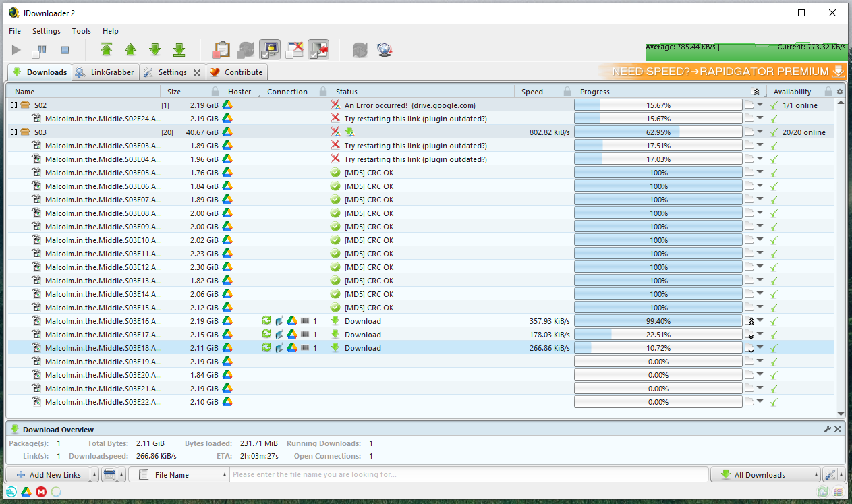The image size is (852, 504).
Task: Perform a reconnect with the toolbar reconnect icon
Action: pyautogui.click(x=360, y=49)
